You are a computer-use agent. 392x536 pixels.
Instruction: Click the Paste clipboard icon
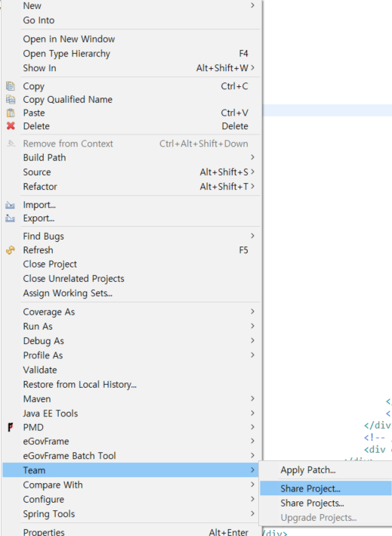[11, 113]
